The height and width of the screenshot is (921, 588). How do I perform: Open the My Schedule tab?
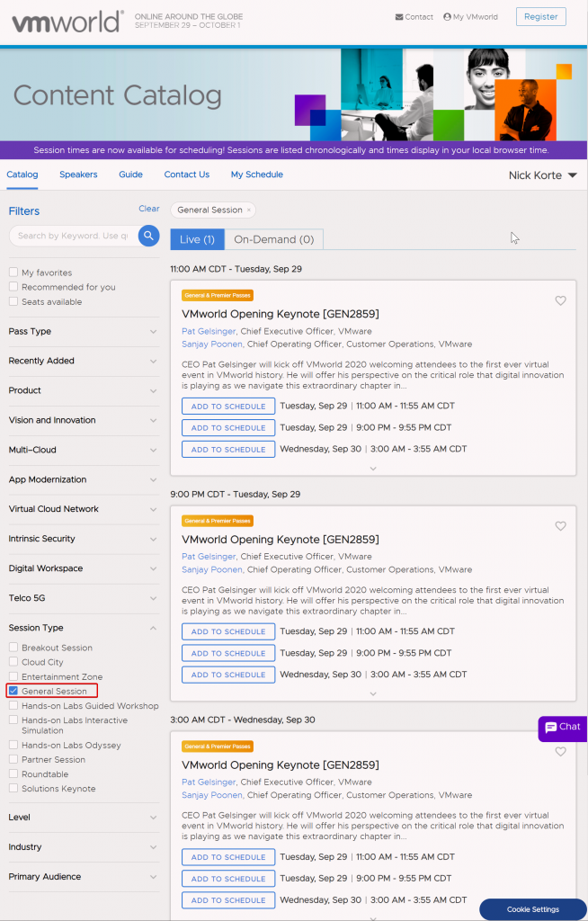[x=257, y=174]
